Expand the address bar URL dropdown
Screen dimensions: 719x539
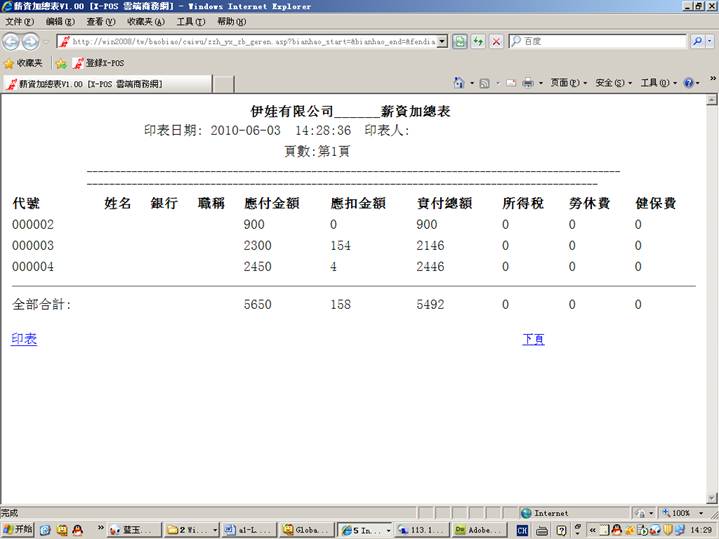pyautogui.click(x=442, y=41)
